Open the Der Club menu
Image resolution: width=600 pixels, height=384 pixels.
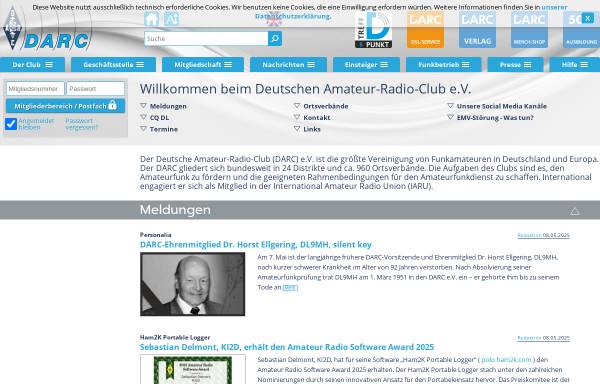(32, 65)
